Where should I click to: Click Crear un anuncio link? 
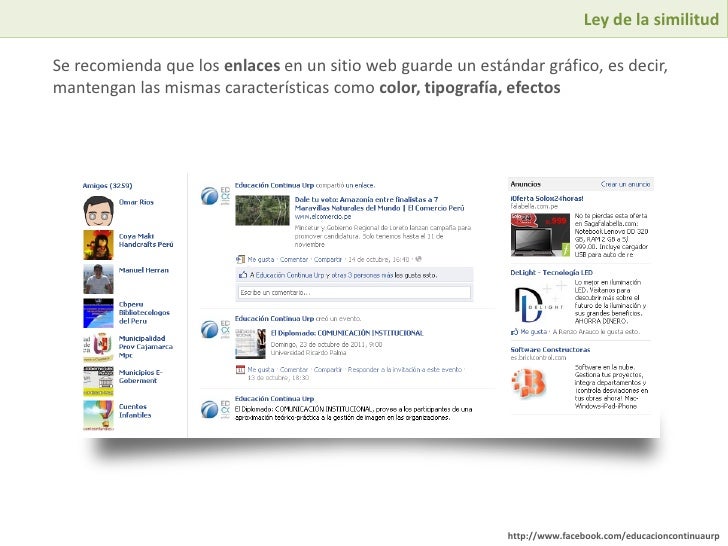[625, 184]
